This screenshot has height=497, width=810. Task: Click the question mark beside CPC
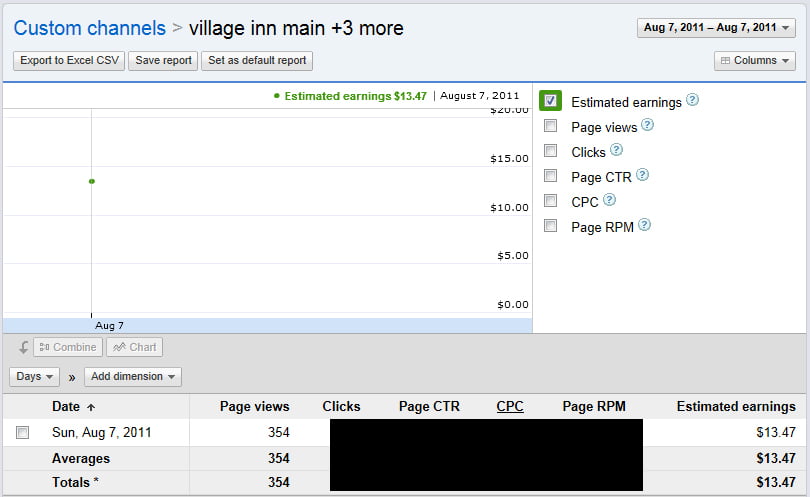click(x=610, y=199)
